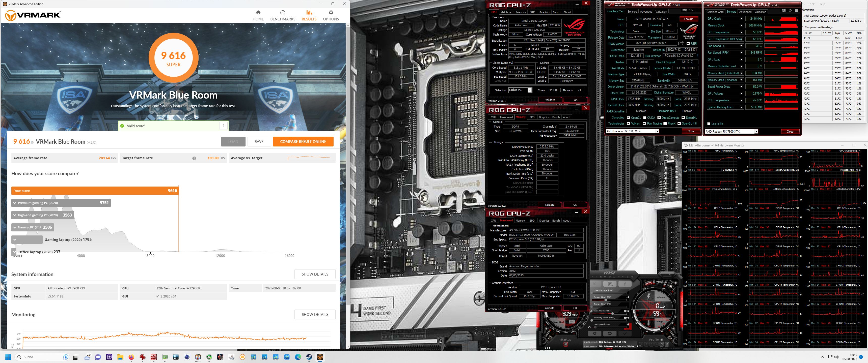Open Microsoft Edge from taskbar

(x=298, y=357)
